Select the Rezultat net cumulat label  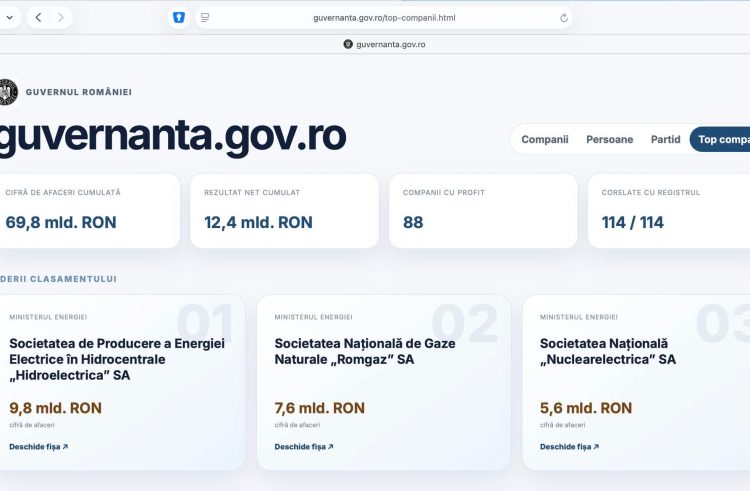coord(252,192)
